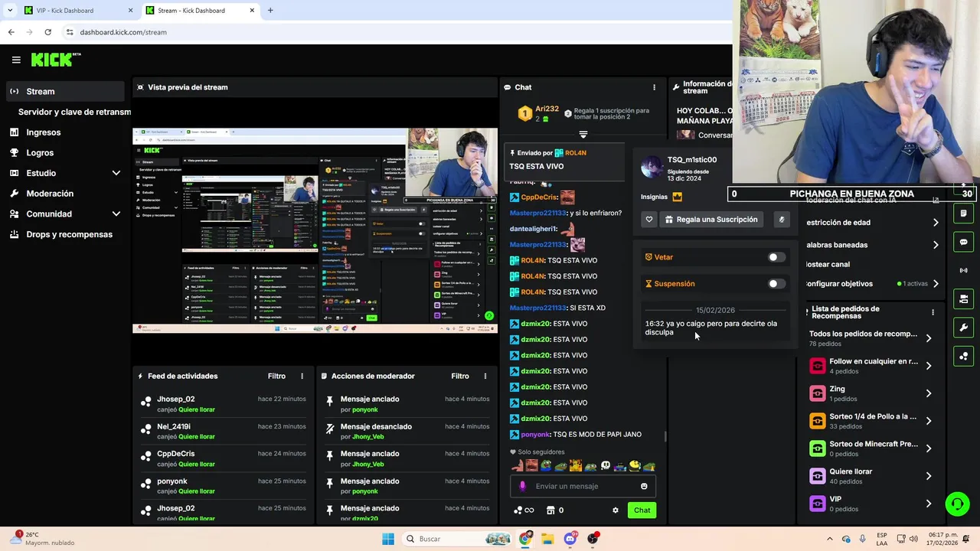The image size is (980, 551).
Task: Click the wrench icon in right toolbar
Action: [963, 328]
